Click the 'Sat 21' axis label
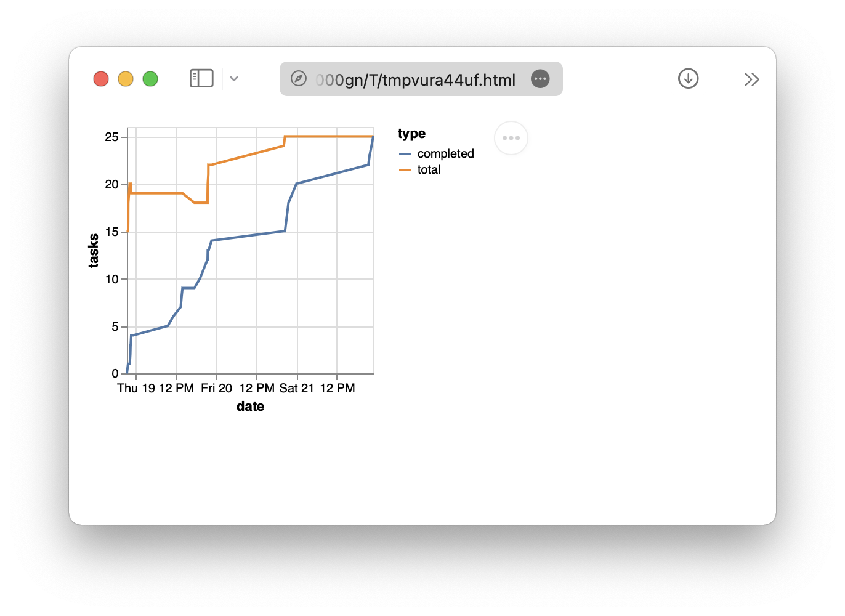This screenshot has width=845, height=616. point(297,388)
